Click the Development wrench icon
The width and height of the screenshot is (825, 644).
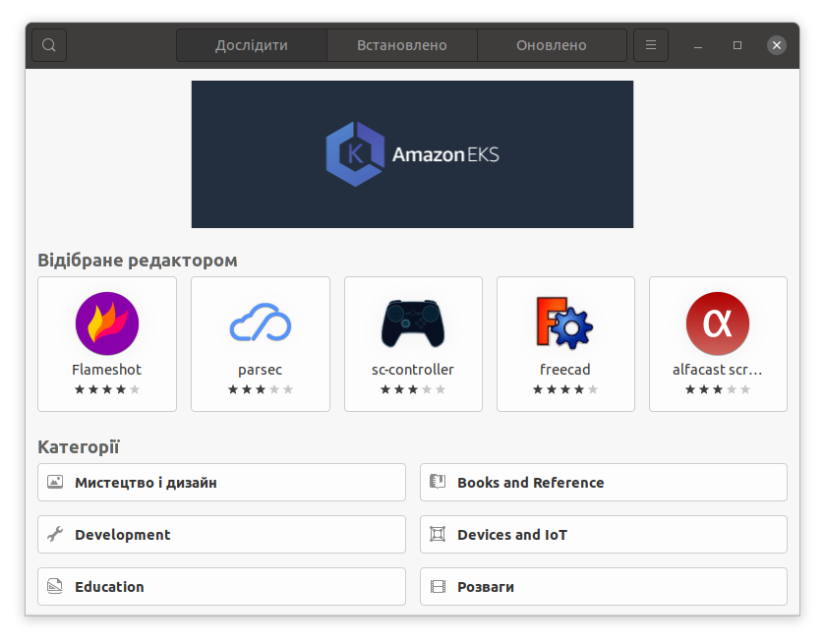[56, 534]
